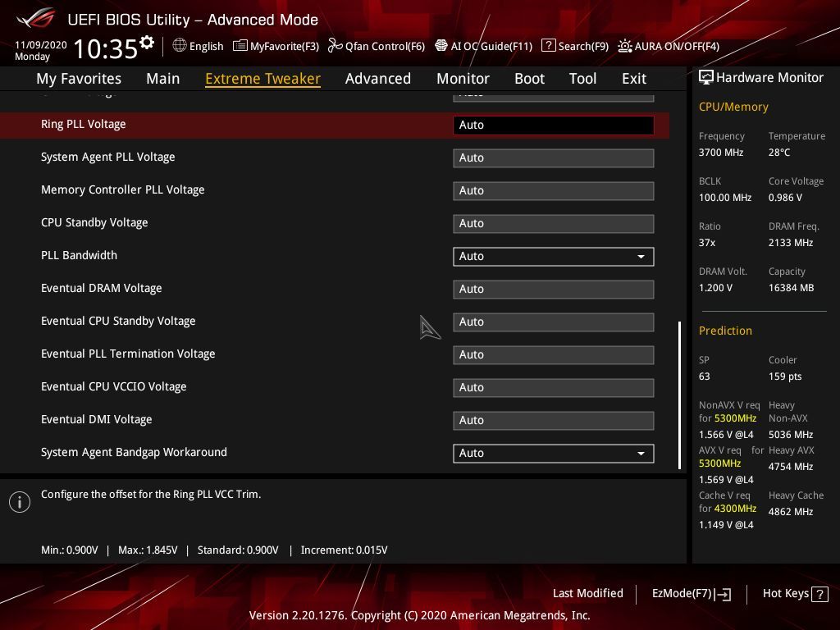Click the 0.986 V core voltage value
Image resolution: width=840 pixels, height=630 pixels.
[785, 197]
